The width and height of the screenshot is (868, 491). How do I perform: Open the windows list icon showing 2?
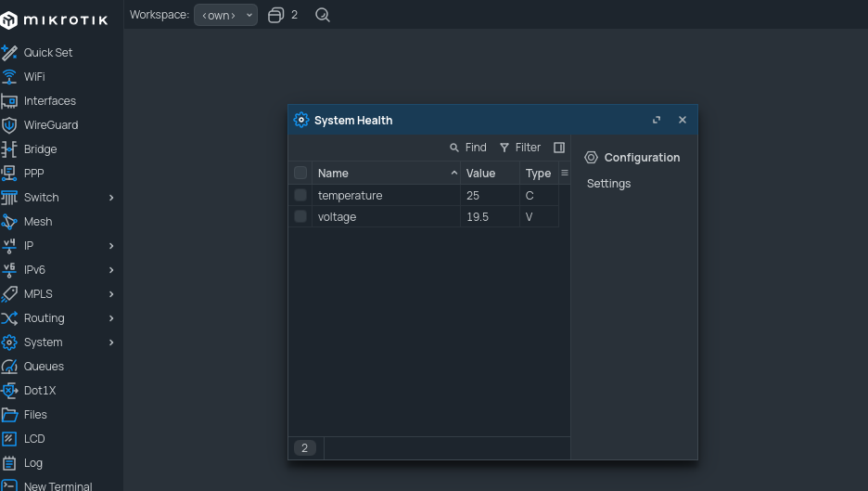(x=275, y=15)
